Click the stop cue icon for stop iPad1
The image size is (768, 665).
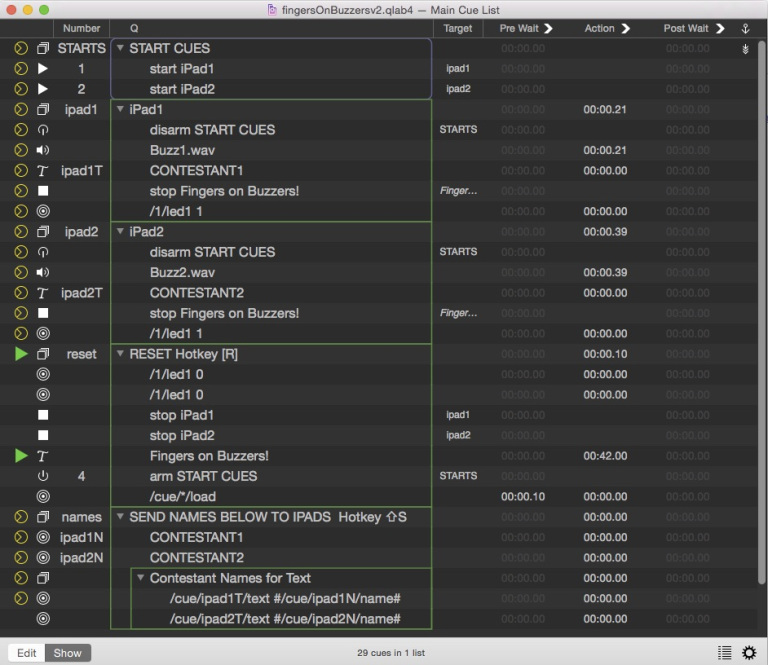click(x=43, y=415)
